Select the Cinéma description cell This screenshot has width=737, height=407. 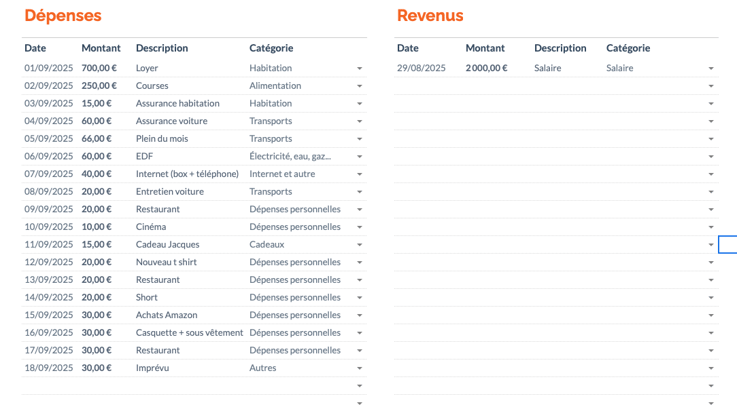tap(151, 227)
